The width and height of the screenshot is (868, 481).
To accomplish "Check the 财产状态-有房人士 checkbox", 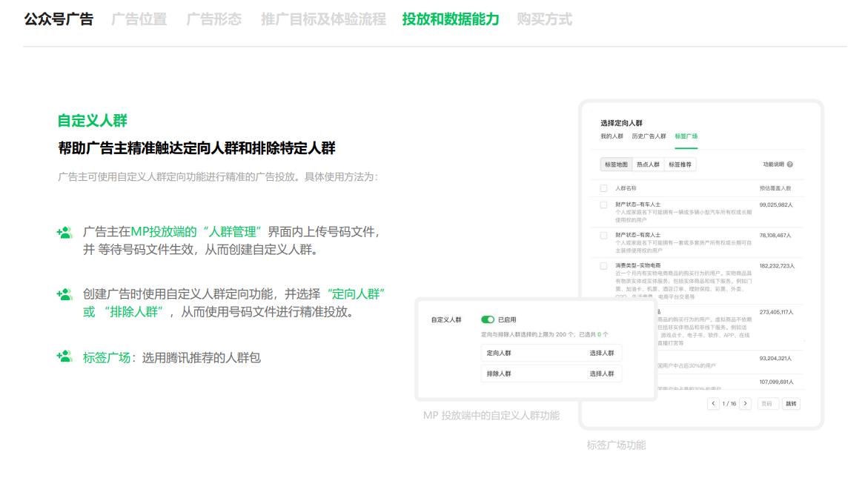I will tap(602, 235).
